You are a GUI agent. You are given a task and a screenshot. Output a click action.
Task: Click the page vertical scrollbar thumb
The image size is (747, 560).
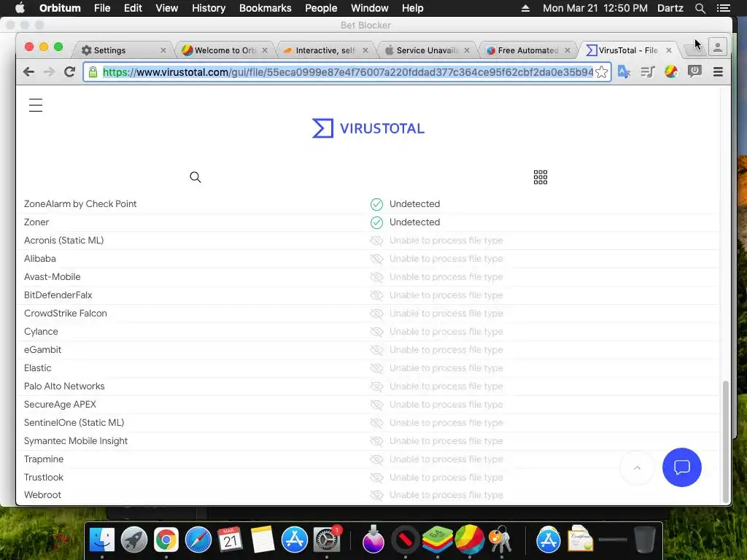coord(726,441)
